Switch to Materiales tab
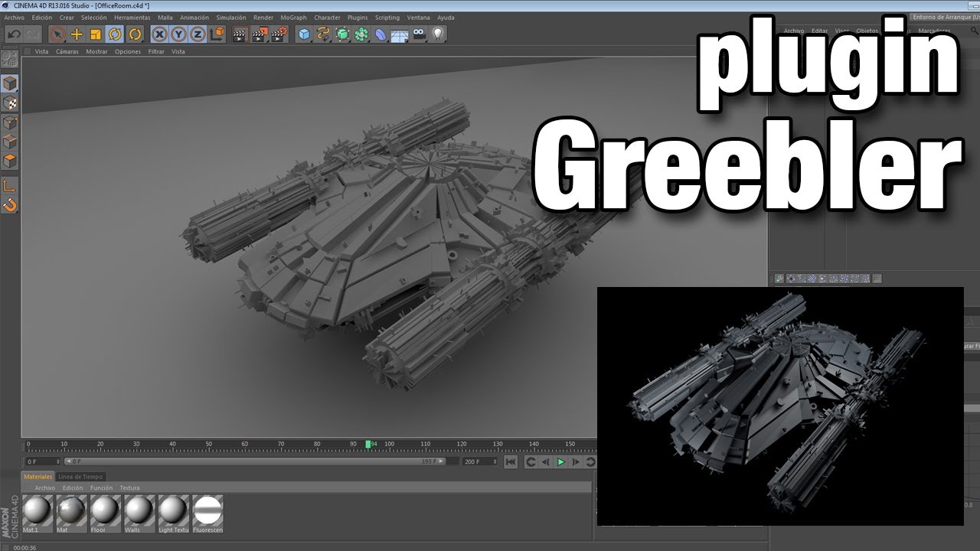The image size is (980, 551). pos(38,476)
